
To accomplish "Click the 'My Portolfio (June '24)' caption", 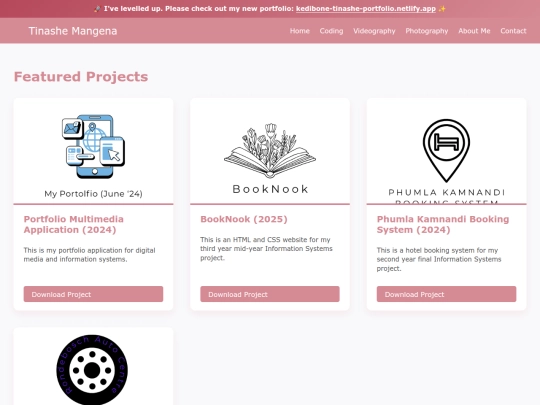I will [x=93, y=194].
